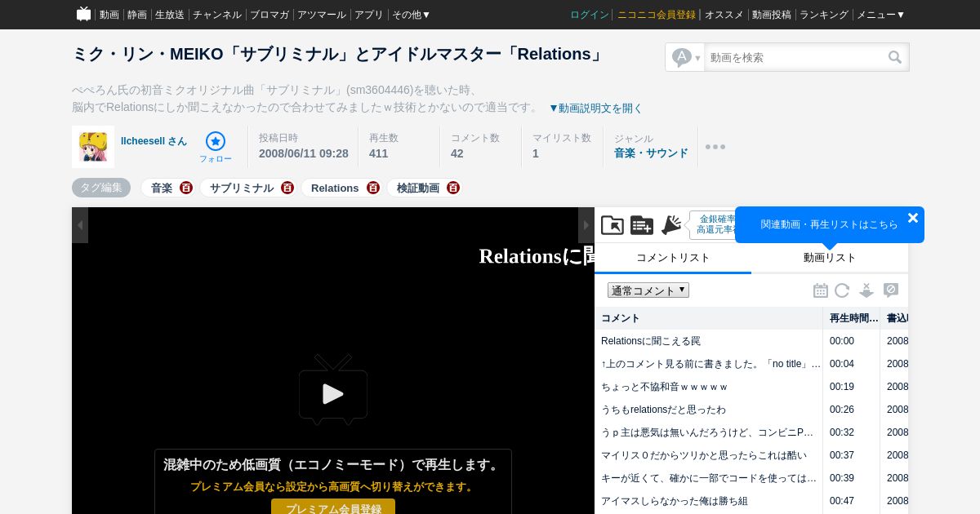Open the 通常コメント dropdown
980x514 pixels.
(648, 290)
